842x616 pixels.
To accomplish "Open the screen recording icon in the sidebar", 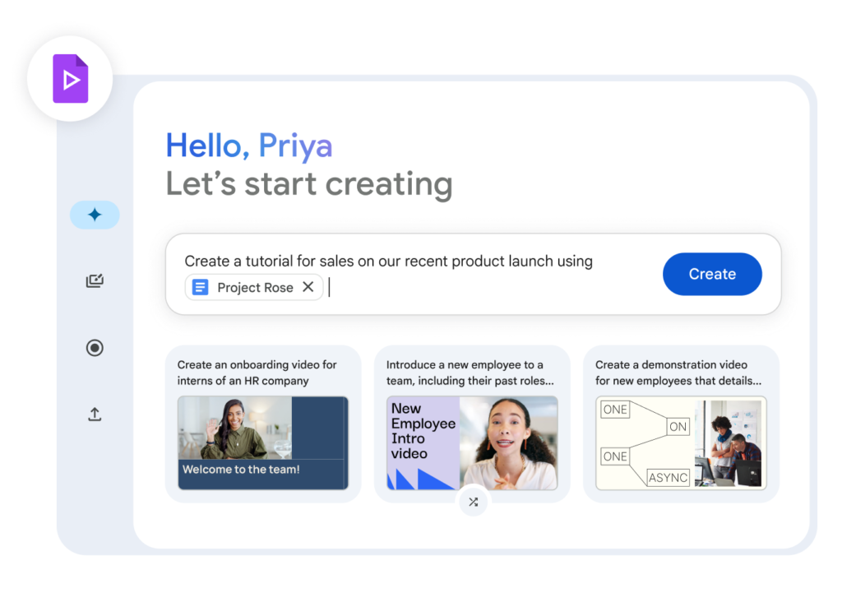I will coord(95,348).
